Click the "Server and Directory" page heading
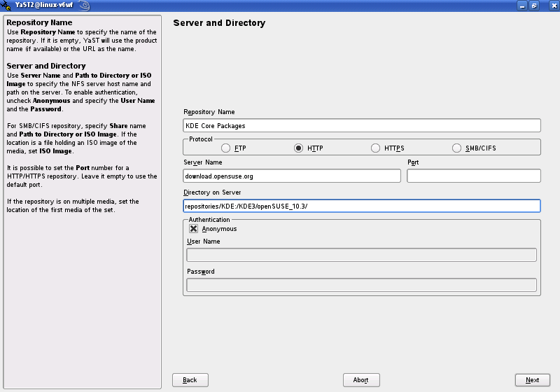This screenshot has height=392, width=560. point(219,23)
